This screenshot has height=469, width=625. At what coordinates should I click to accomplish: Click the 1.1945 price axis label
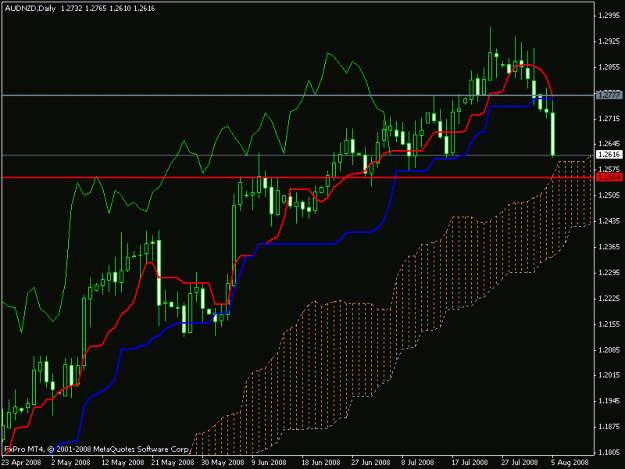tap(609, 401)
